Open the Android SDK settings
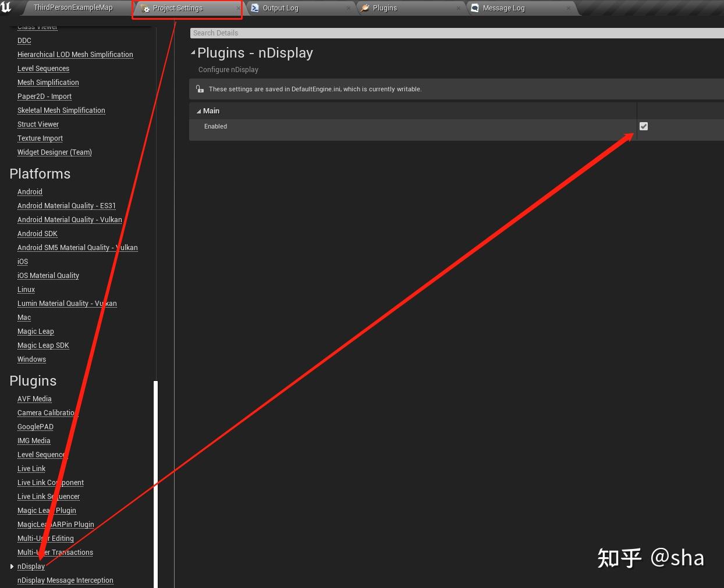The width and height of the screenshot is (724, 588). (x=37, y=234)
